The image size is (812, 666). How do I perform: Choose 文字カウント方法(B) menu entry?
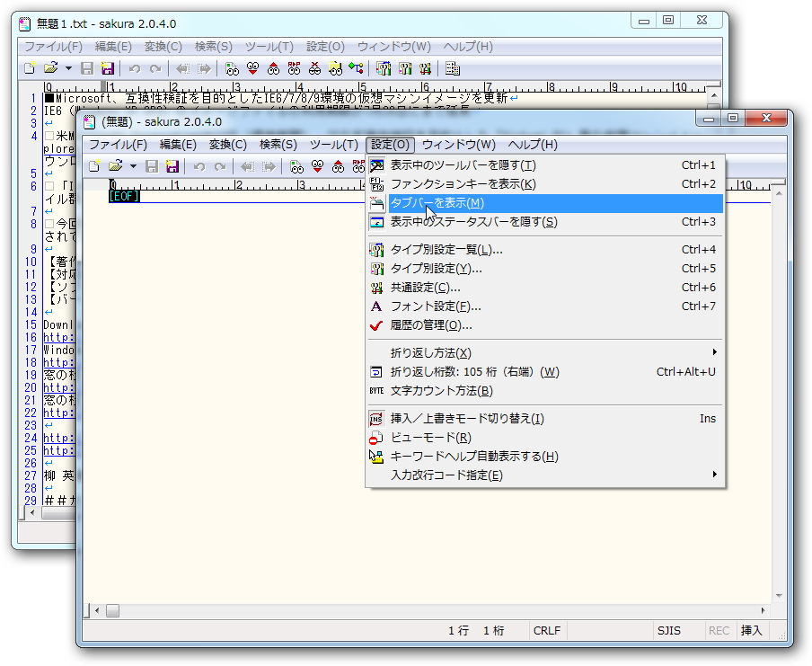(x=545, y=391)
